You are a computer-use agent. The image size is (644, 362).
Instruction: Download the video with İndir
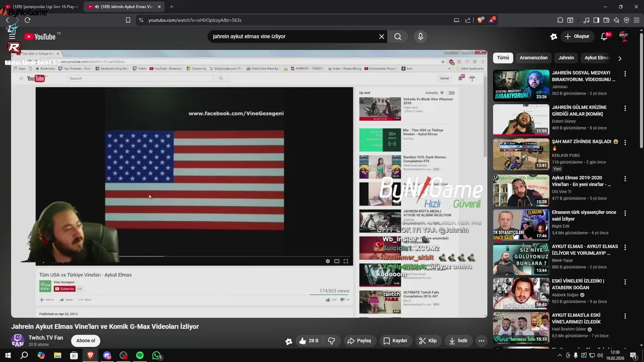click(x=458, y=341)
